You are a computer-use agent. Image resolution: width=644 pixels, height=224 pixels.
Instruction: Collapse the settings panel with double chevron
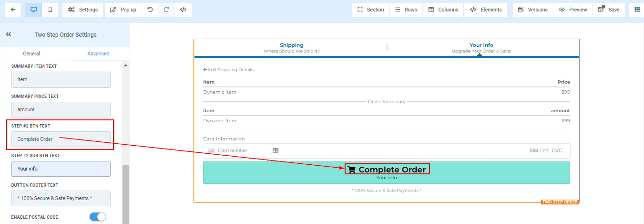tap(9, 34)
